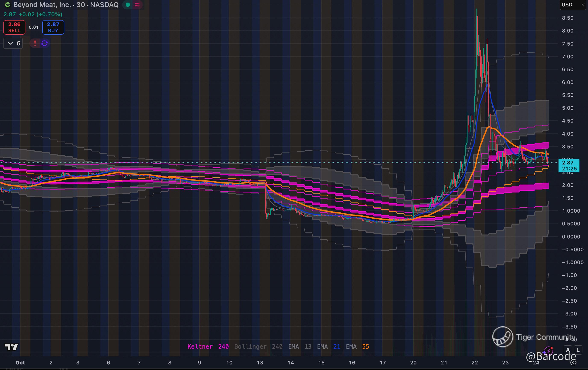Click the red exclamation warning icon
Screen dimensions: 588x370
click(x=35, y=43)
